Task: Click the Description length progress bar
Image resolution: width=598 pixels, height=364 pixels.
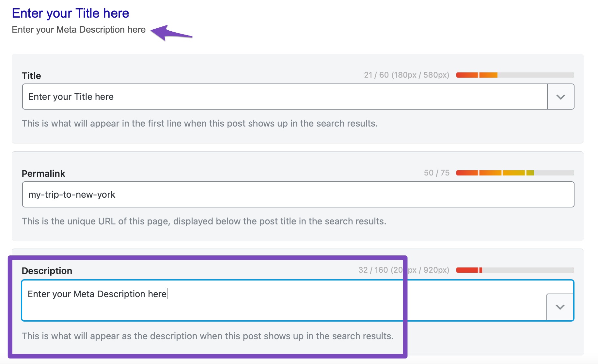Action: [x=515, y=270]
